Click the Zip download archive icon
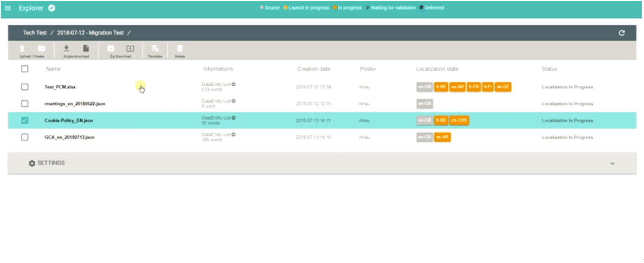The image size is (644, 263). [111, 48]
